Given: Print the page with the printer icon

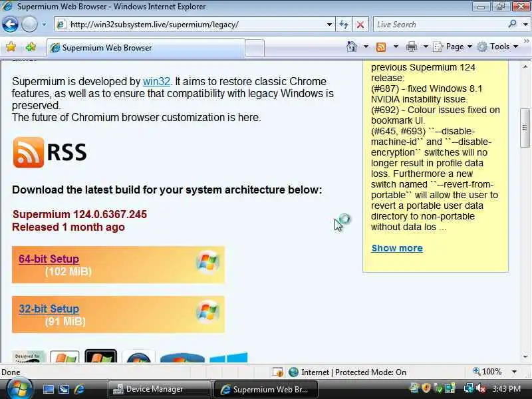Looking at the screenshot, I should pyautogui.click(x=411, y=47).
